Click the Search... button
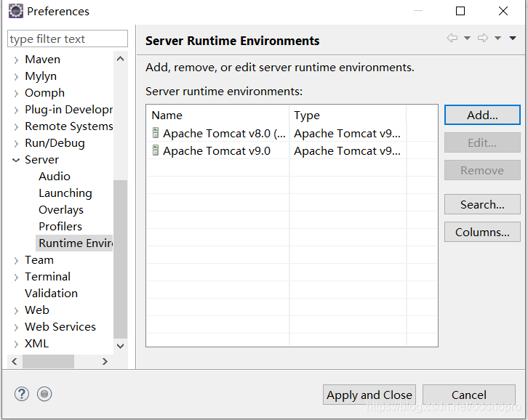528x420 pixels. coord(482,204)
